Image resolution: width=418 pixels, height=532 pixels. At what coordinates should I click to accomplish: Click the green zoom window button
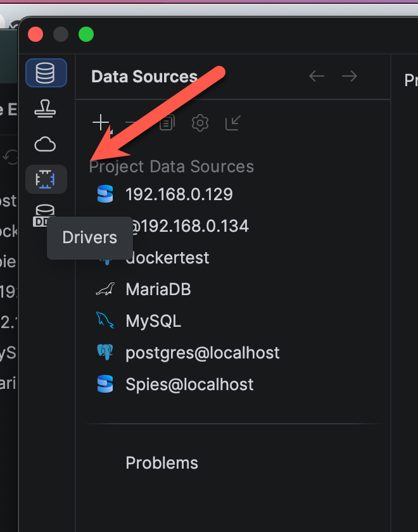(86, 34)
